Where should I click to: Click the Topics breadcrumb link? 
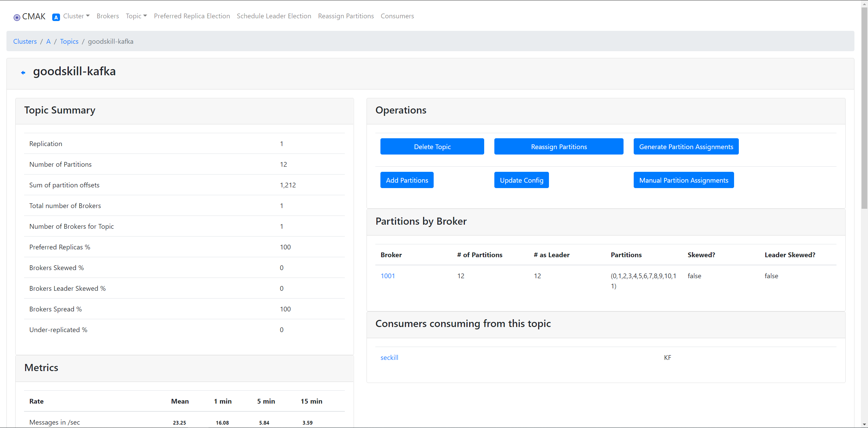coord(69,41)
